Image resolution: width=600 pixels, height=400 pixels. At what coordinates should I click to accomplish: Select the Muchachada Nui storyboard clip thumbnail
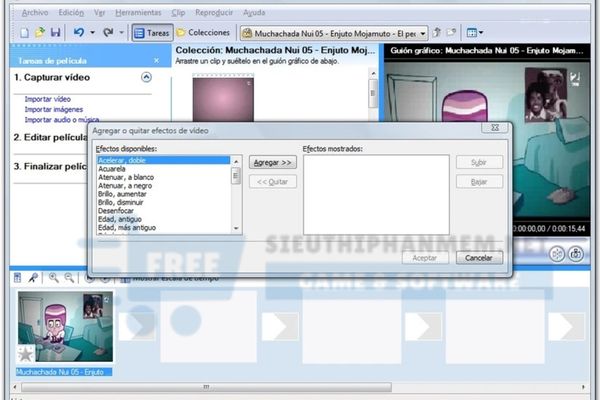tap(65, 327)
